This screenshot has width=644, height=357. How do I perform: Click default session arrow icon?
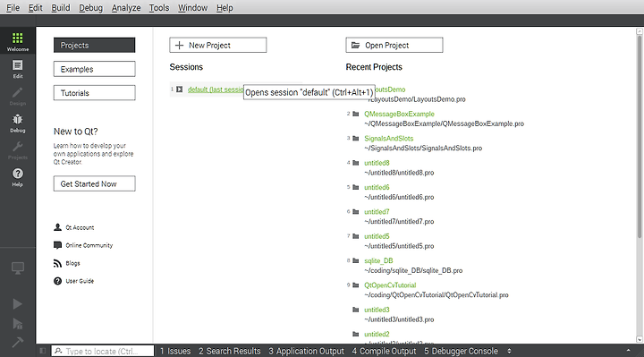pos(180,89)
